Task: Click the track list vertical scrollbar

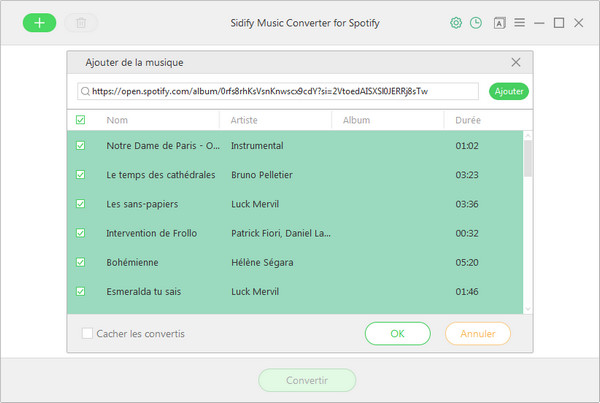Action: tap(527, 160)
